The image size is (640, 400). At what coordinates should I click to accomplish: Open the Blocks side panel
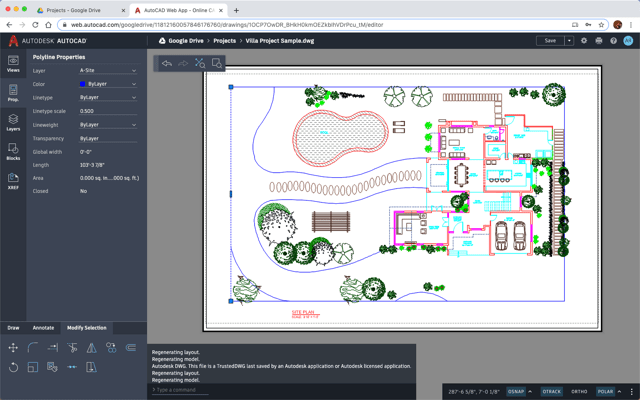[x=13, y=151]
